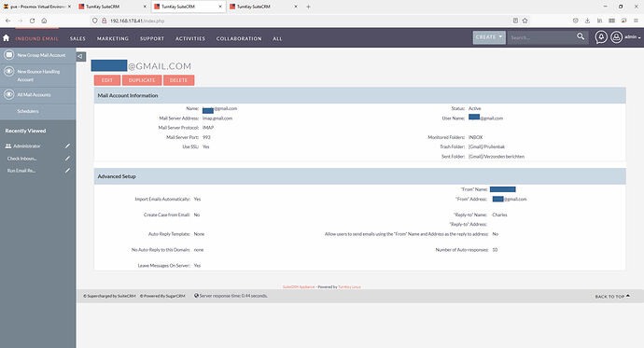
Task: Bookmark this page with the star icon
Action: pyautogui.click(x=525, y=21)
